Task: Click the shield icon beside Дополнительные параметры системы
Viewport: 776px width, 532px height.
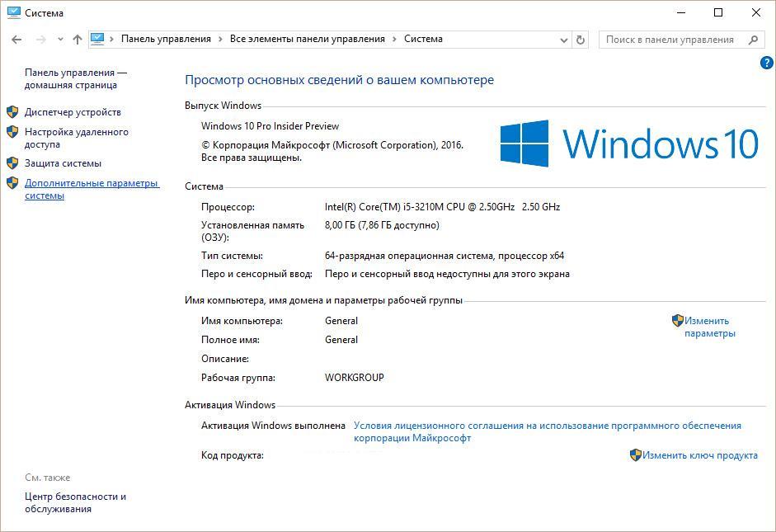Action: pyautogui.click(x=13, y=183)
